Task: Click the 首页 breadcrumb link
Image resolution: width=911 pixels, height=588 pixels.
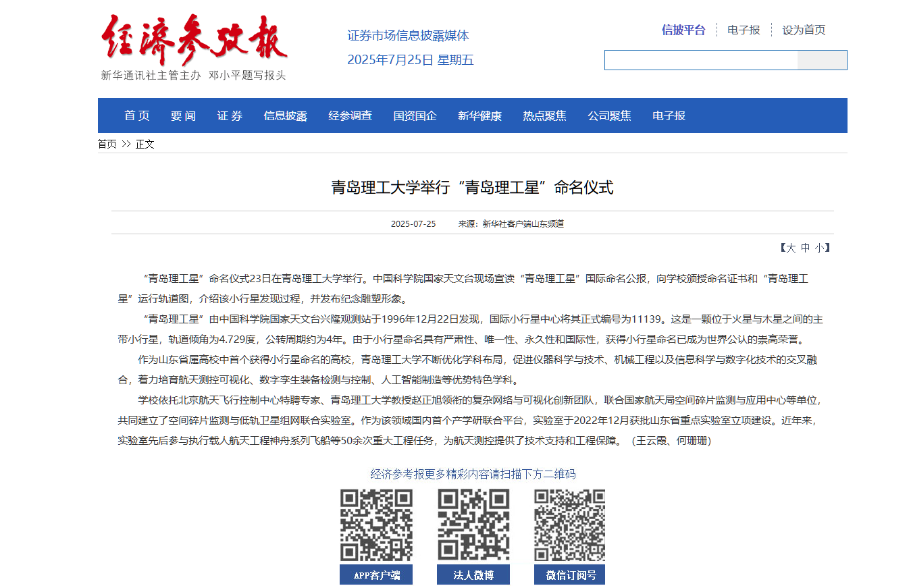Action: pos(107,144)
